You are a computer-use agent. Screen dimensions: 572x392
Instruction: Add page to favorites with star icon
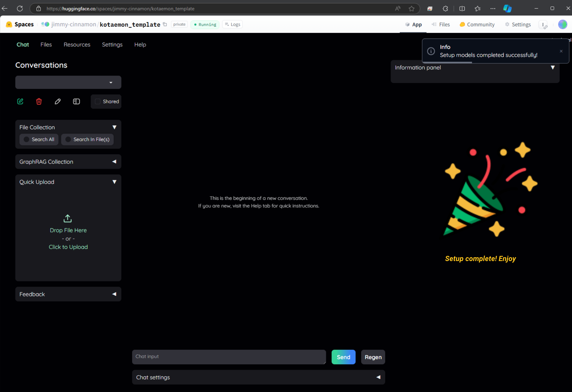(411, 8)
